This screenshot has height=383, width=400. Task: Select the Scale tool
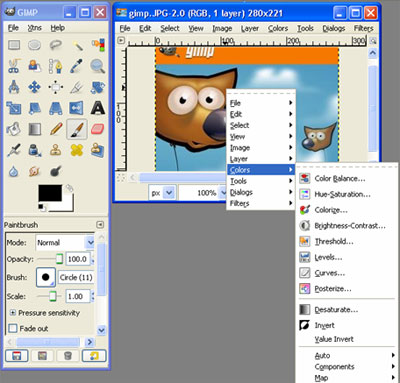pos(14,108)
